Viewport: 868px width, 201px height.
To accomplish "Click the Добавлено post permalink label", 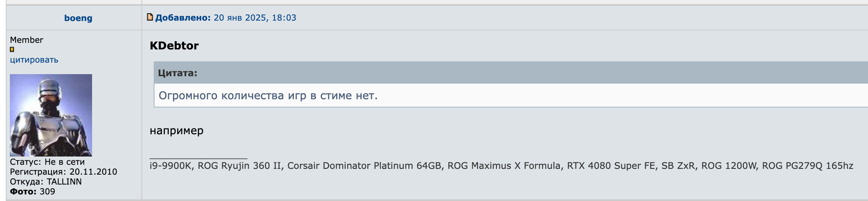I will pos(183,18).
